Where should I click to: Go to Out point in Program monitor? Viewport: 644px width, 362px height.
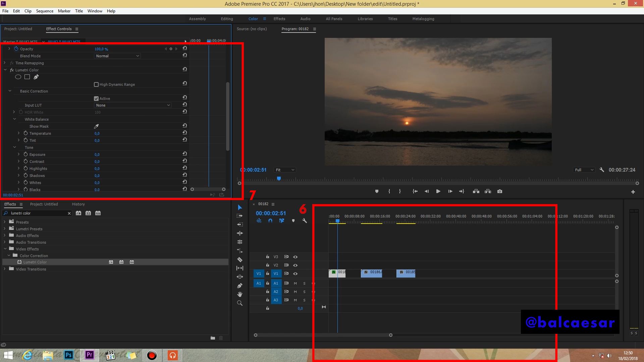coord(462,191)
